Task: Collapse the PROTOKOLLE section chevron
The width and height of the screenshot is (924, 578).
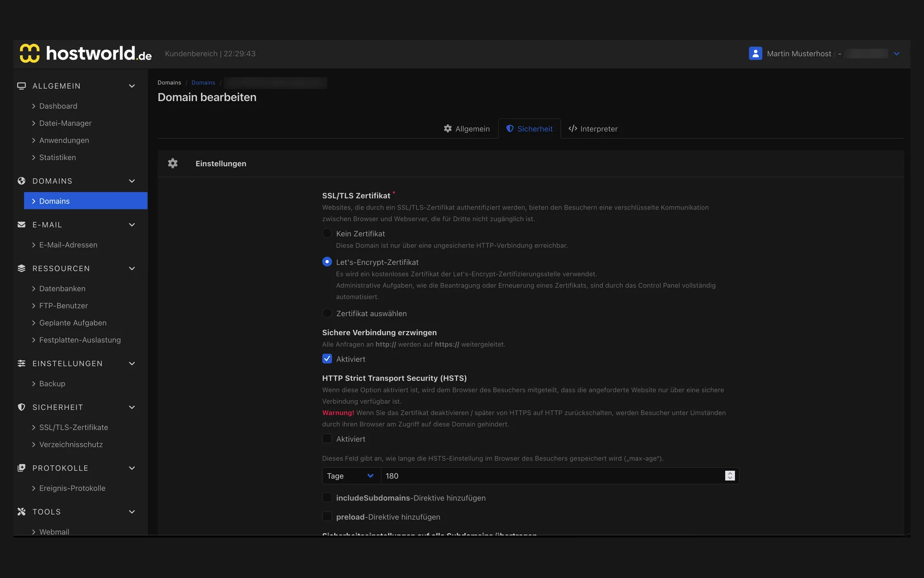Action: coord(132,468)
